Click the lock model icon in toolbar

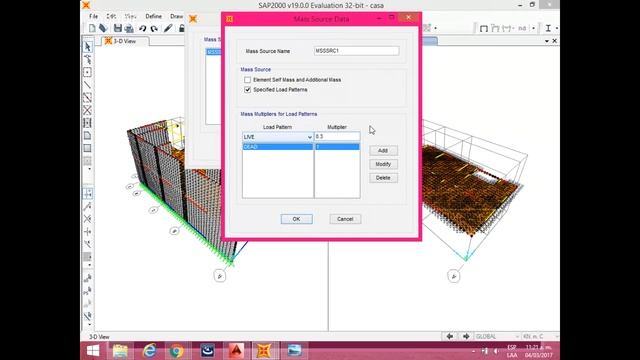click(x=182, y=28)
